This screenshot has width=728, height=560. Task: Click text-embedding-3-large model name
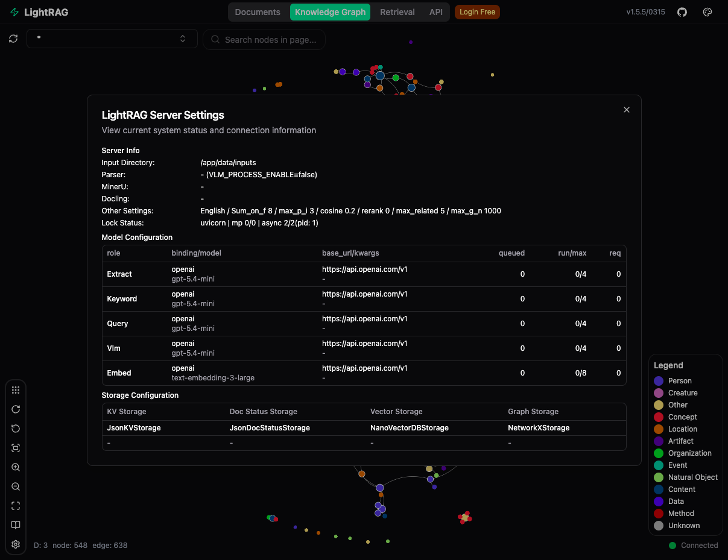pyautogui.click(x=213, y=378)
